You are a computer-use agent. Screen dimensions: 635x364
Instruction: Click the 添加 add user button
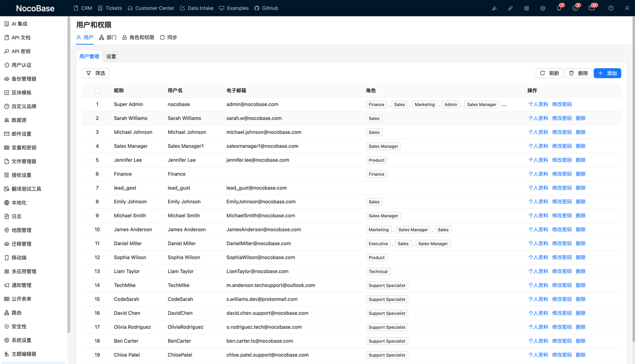[x=607, y=73]
